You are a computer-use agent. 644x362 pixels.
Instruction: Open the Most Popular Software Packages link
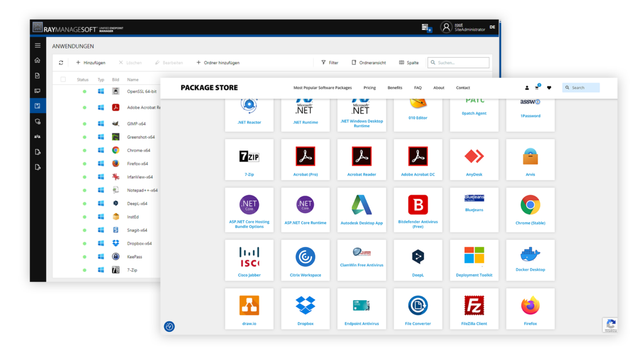tap(322, 88)
